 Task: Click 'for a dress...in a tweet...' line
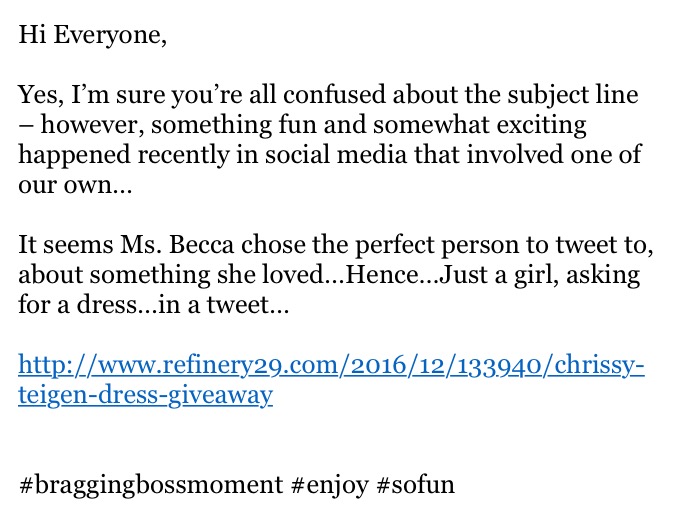click(x=154, y=305)
